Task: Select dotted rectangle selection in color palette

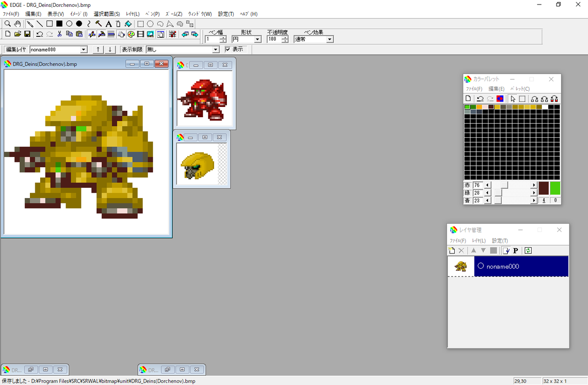Action: pyautogui.click(x=522, y=99)
